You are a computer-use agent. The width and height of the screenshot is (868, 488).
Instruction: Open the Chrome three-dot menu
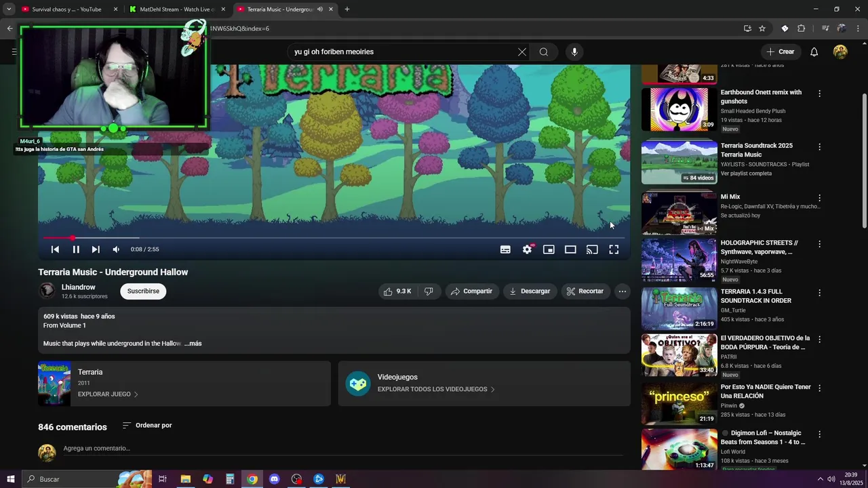click(x=858, y=28)
